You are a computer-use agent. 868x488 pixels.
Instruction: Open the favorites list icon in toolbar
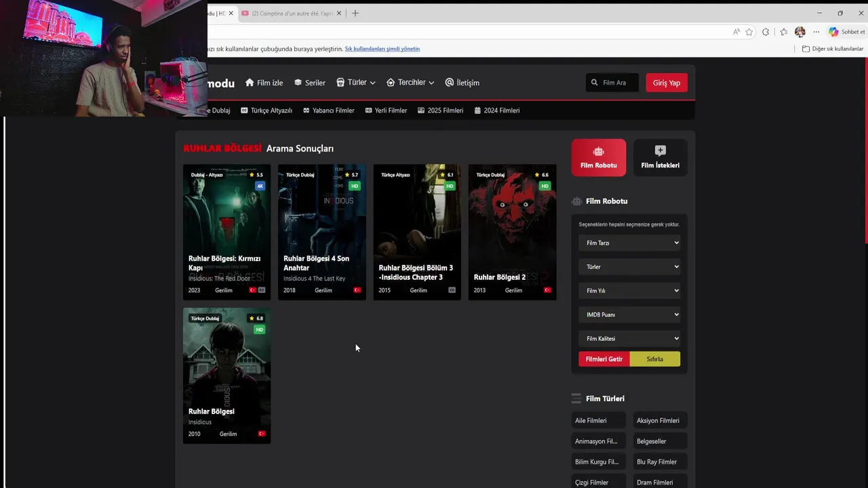pos(784,32)
